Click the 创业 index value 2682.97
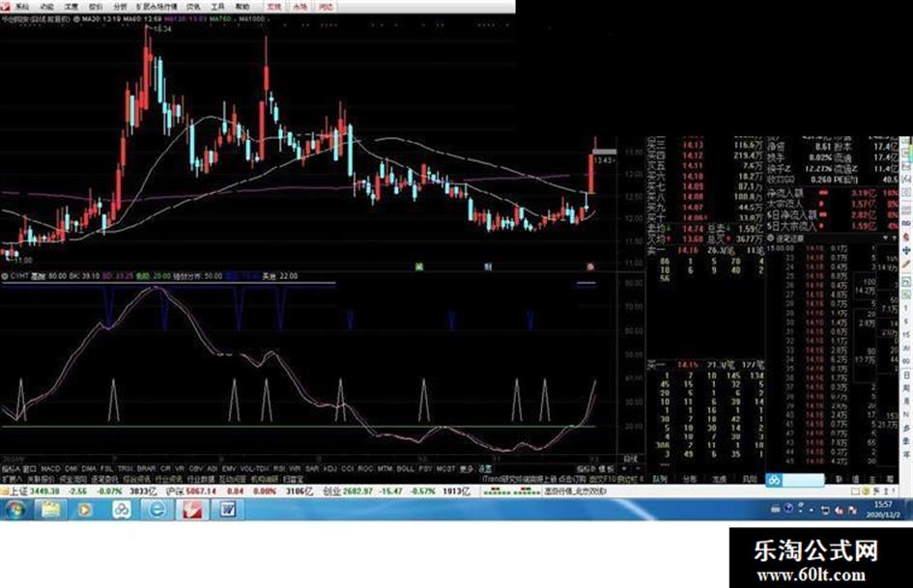This screenshot has width=913, height=588. coord(357,491)
